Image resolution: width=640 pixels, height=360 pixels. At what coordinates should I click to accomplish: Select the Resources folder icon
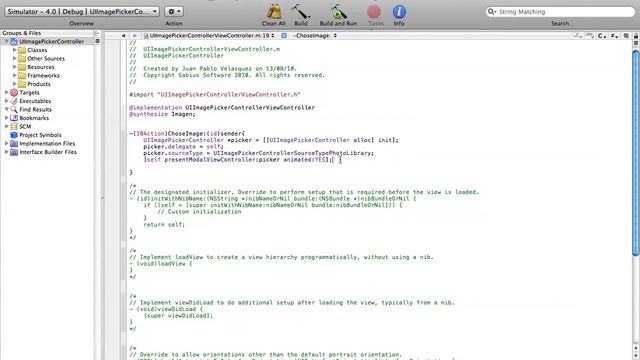(22, 67)
